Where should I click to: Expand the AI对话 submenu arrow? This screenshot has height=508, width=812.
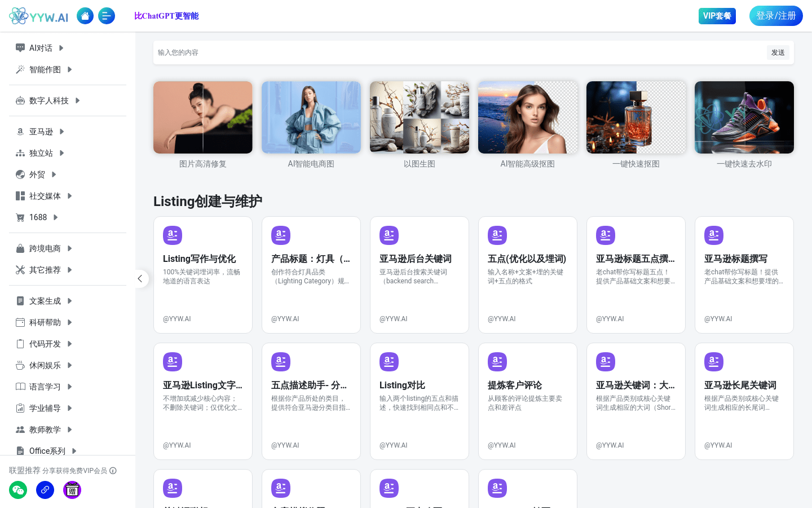click(x=61, y=48)
